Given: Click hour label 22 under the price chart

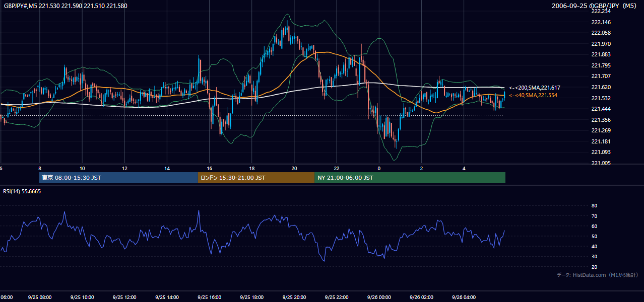Looking at the screenshot, I should click(x=337, y=169).
